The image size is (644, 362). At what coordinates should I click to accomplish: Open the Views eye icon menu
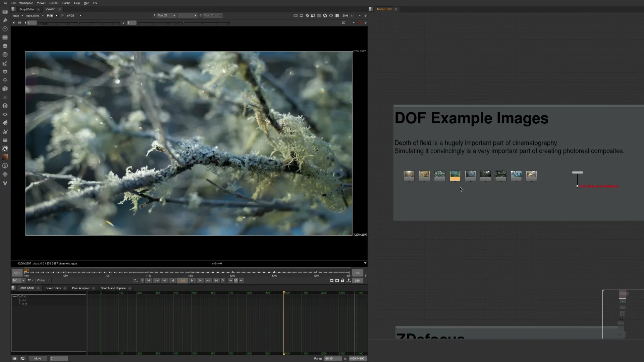[x=5, y=114]
